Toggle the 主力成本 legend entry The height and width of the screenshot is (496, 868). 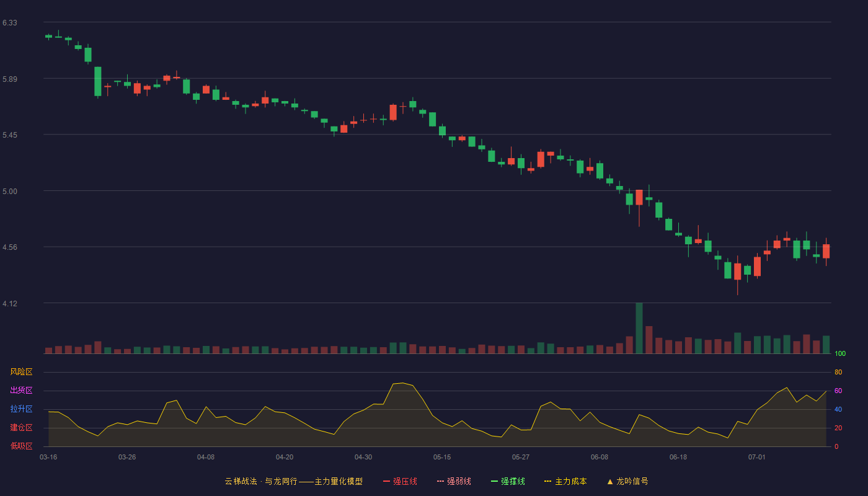(565, 481)
